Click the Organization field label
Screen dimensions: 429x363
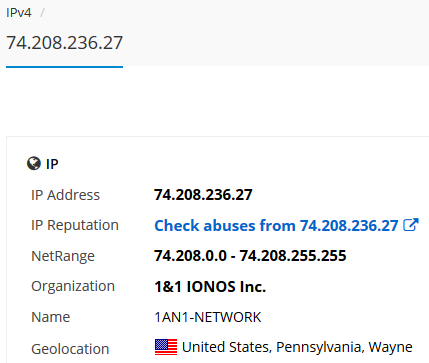[73, 286]
